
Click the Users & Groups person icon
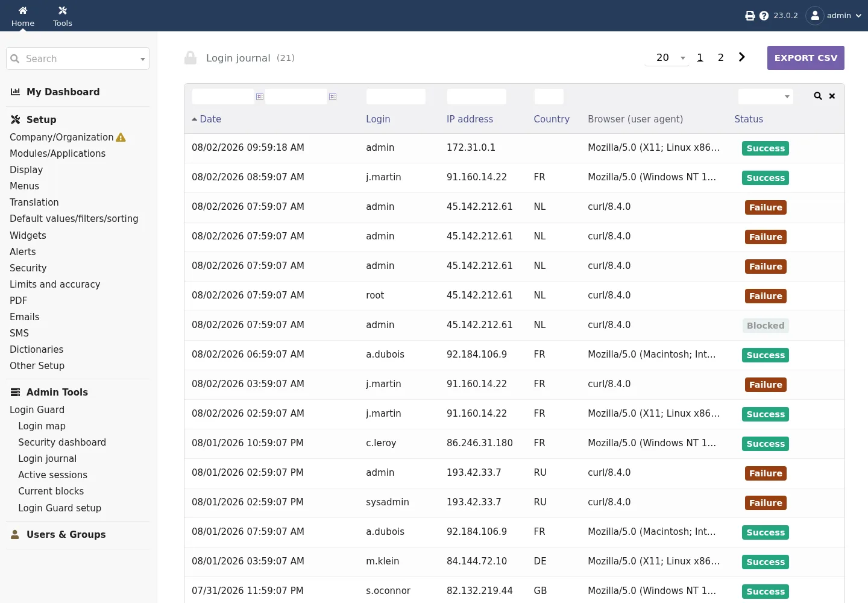15,534
